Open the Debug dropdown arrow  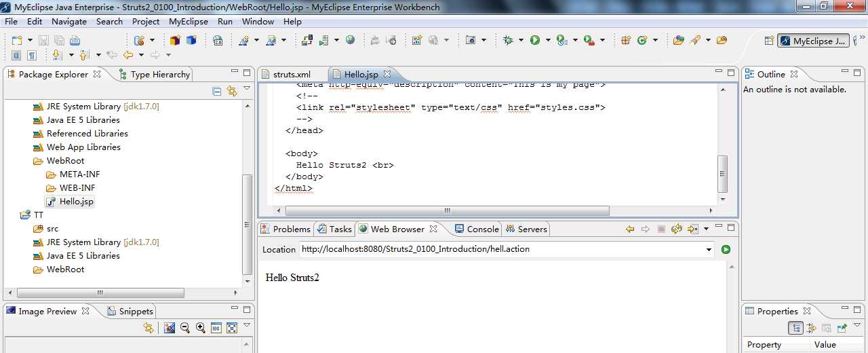pyautogui.click(x=521, y=41)
